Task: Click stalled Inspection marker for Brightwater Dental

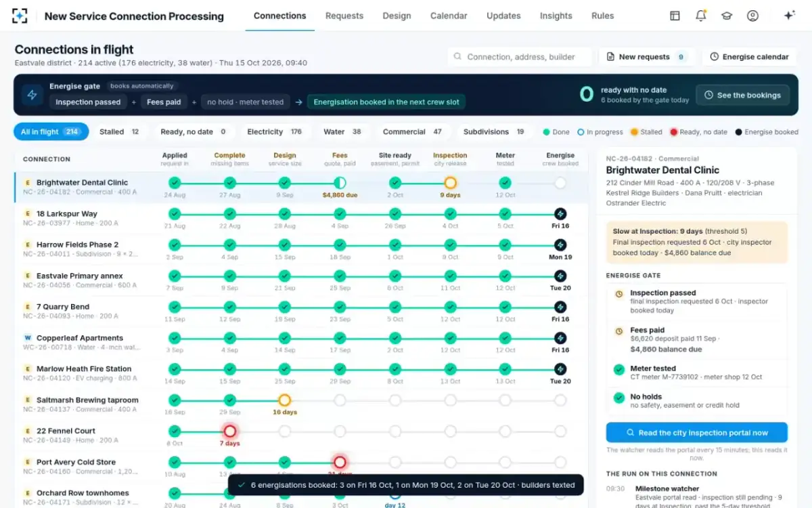Action: pos(451,183)
